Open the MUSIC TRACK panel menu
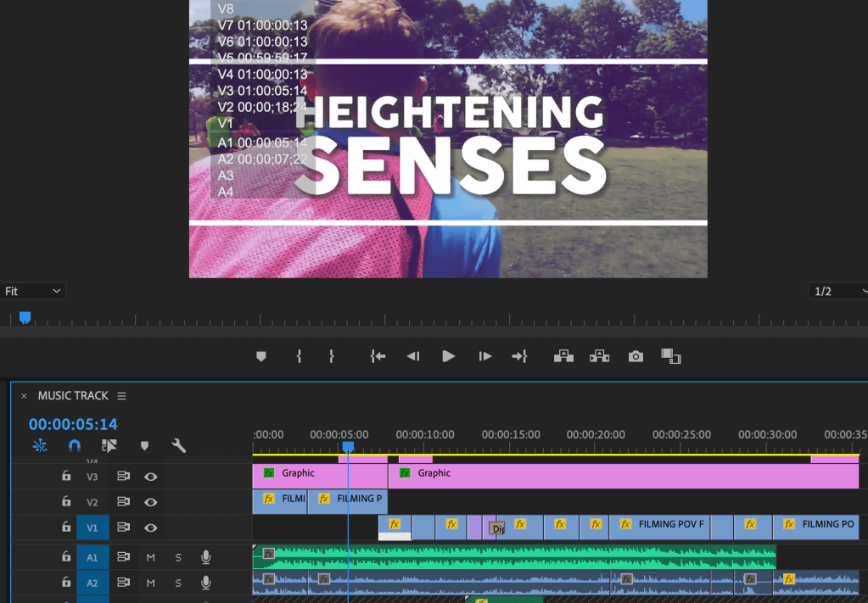The image size is (868, 603). tap(121, 396)
